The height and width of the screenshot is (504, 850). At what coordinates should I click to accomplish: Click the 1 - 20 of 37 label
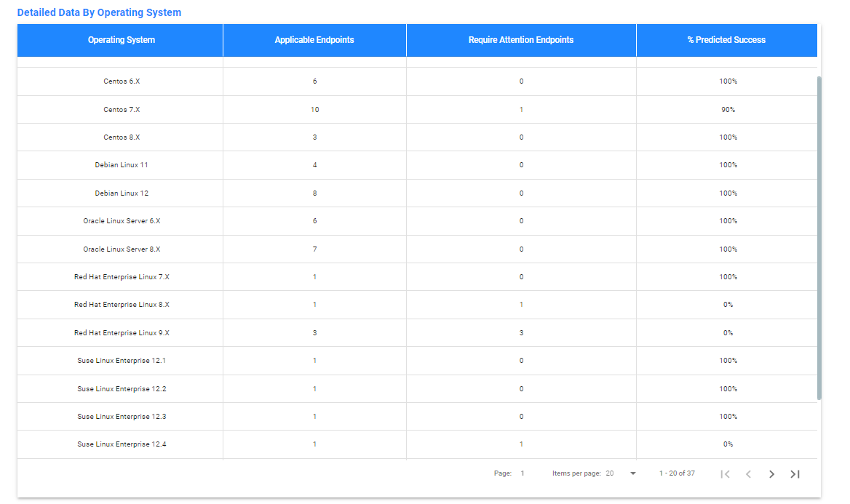point(677,473)
